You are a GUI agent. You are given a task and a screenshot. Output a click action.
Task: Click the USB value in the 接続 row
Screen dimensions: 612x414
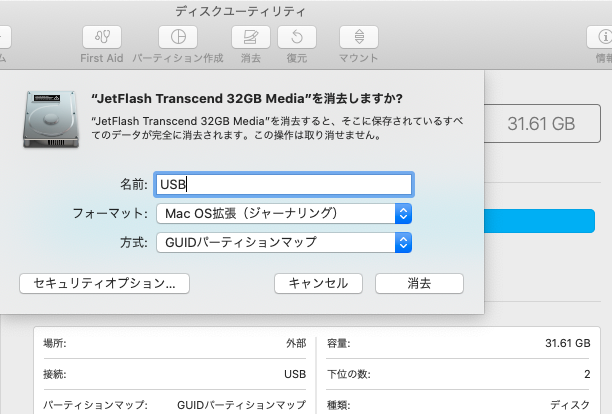295,374
